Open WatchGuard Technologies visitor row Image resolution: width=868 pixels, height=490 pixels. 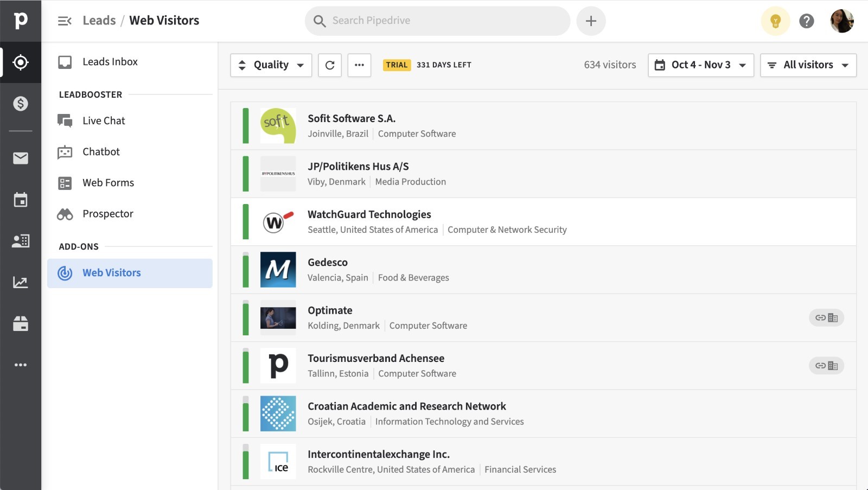click(x=543, y=222)
